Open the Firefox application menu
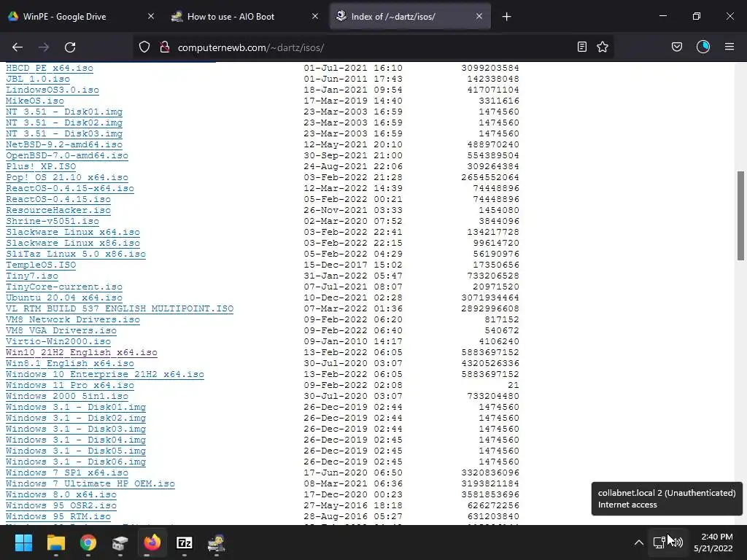This screenshot has width=747, height=560. click(x=729, y=47)
